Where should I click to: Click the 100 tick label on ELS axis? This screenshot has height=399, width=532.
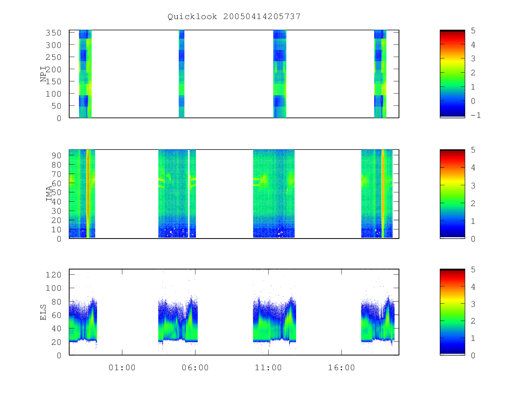[54, 288]
